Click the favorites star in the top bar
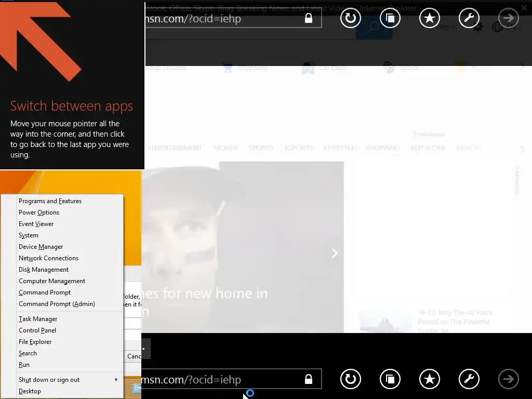The height and width of the screenshot is (399, 532). [430, 18]
